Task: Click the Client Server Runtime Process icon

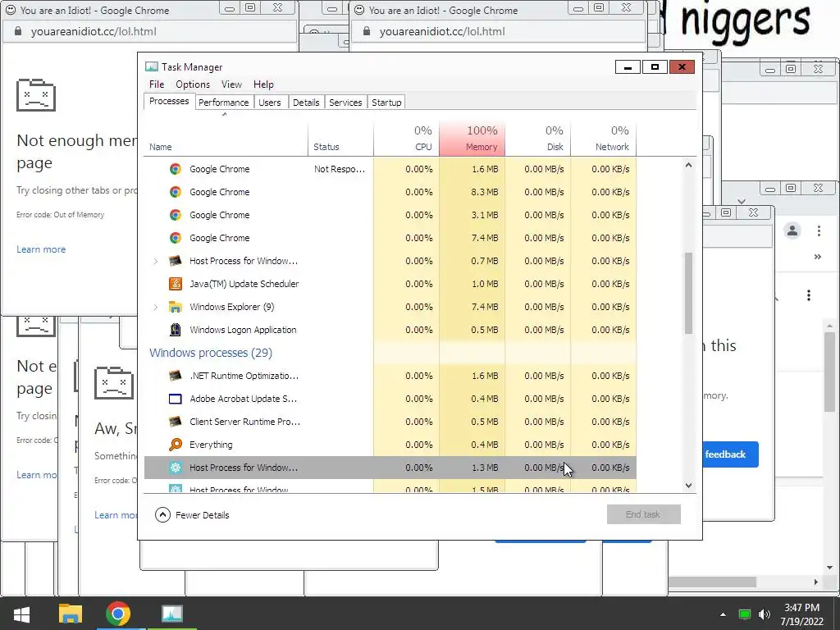Action: 176,422
